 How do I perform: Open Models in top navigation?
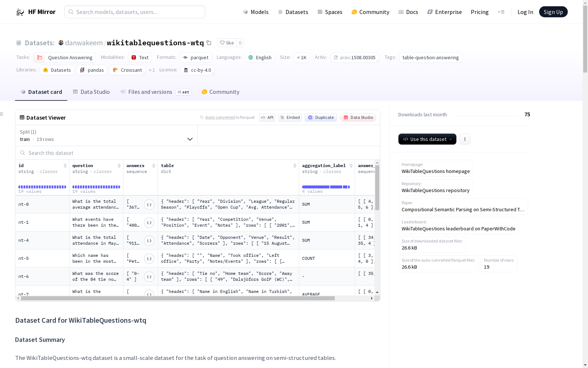click(256, 12)
